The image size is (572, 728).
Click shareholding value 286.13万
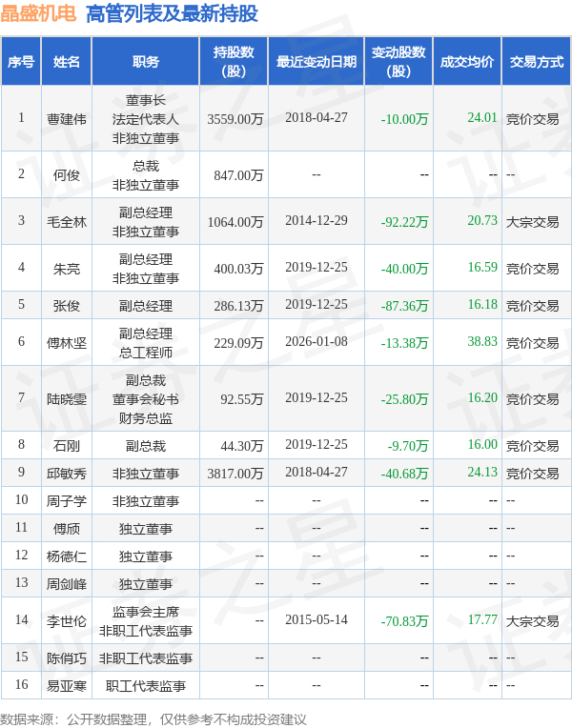238,306
